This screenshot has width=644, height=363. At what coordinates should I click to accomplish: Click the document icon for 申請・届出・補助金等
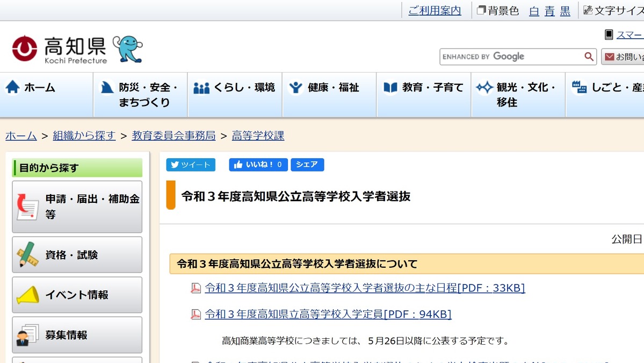pos(27,207)
